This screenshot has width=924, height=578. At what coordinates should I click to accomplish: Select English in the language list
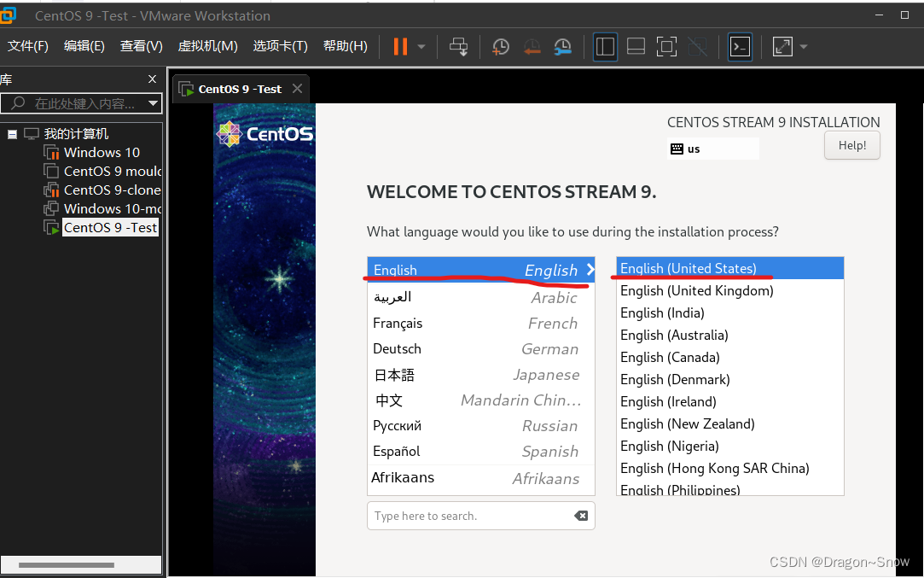481,270
